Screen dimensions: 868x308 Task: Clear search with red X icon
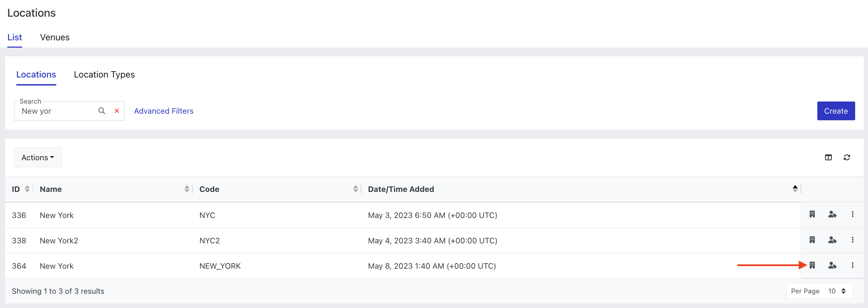tap(117, 111)
